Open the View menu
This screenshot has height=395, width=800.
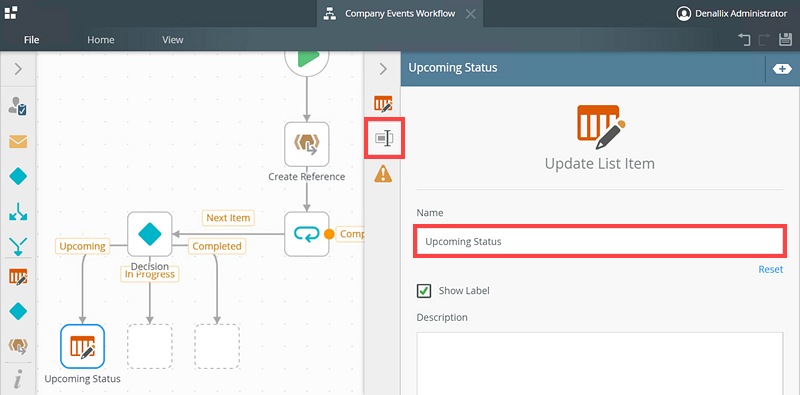point(172,40)
